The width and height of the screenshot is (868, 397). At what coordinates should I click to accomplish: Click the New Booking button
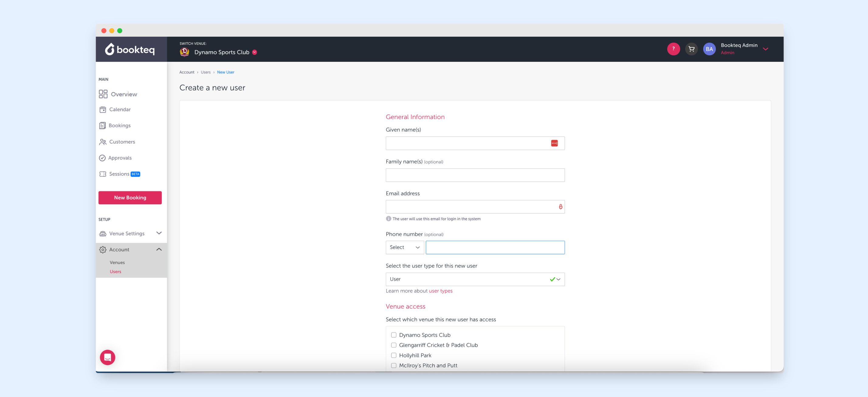[130, 198]
